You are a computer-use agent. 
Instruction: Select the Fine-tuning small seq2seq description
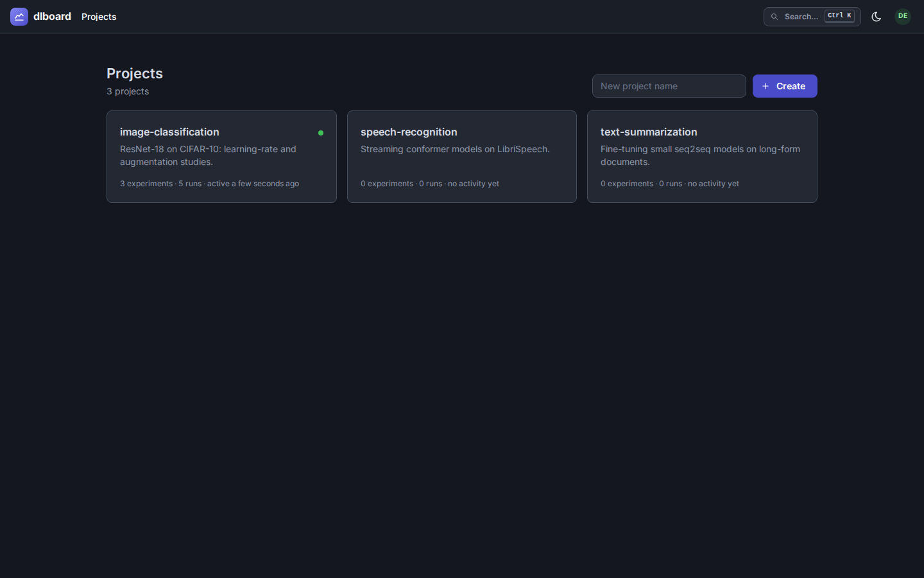coord(700,155)
